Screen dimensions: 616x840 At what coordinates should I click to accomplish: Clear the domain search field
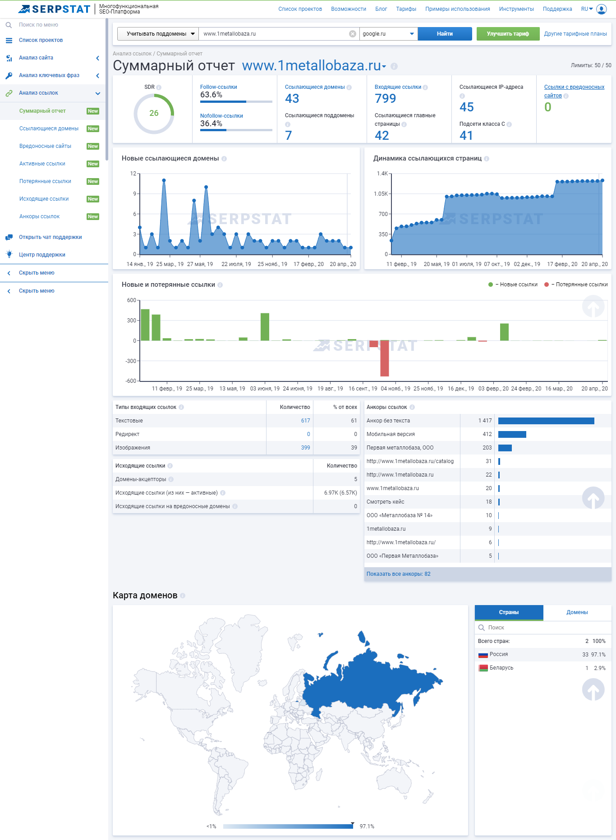353,34
